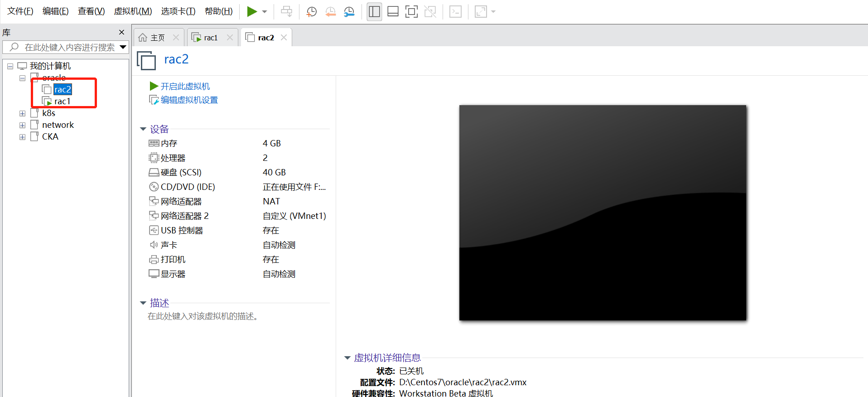This screenshot has width=868, height=397.
Task: Close the rac2 tab
Action: pyautogui.click(x=284, y=38)
